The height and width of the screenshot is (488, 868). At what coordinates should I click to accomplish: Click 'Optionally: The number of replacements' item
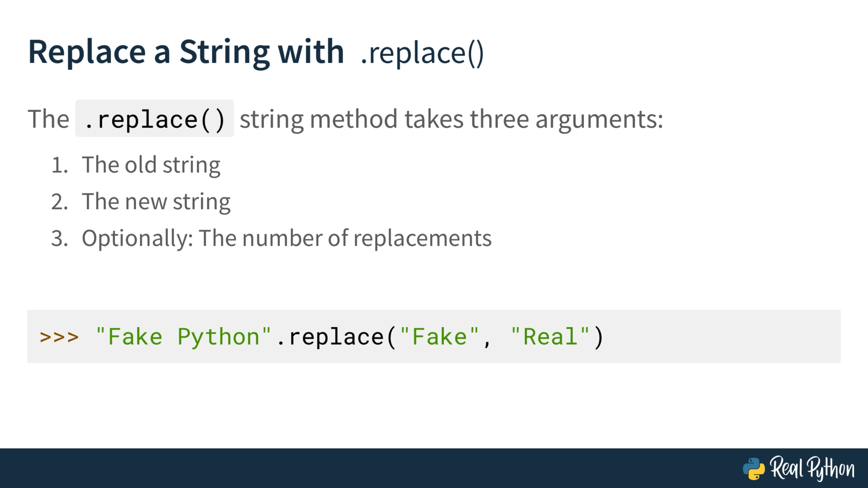click(287, 238)
